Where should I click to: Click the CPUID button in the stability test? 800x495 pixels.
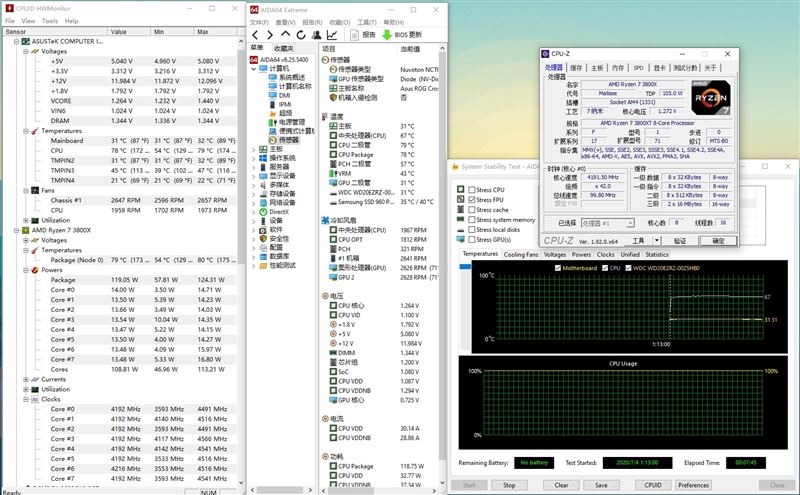coord(653,485)
